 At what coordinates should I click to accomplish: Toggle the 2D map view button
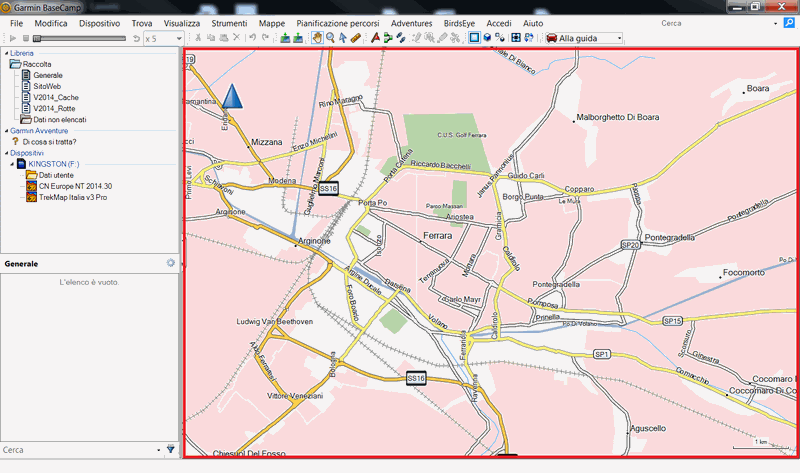tap(474, 38)
